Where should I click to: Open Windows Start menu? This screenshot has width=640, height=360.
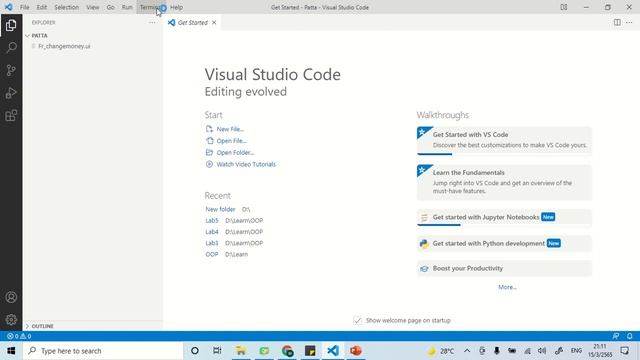coord(11,351)
